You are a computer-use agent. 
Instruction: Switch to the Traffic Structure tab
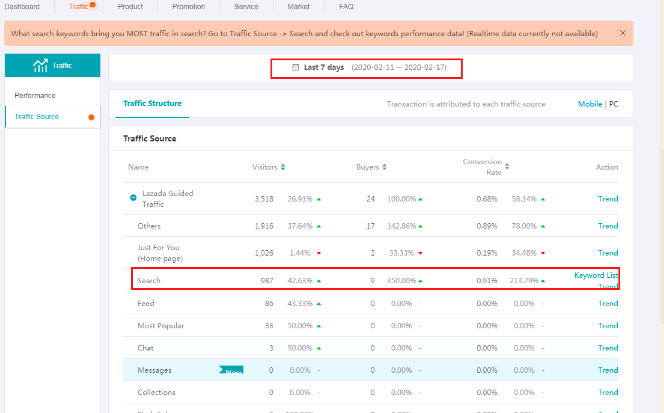click(152, 103)
